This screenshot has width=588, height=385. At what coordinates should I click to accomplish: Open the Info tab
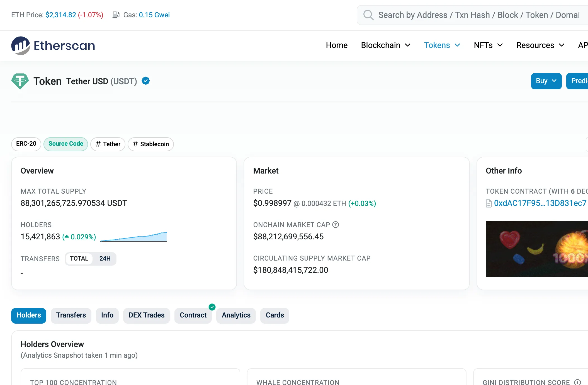107,316
